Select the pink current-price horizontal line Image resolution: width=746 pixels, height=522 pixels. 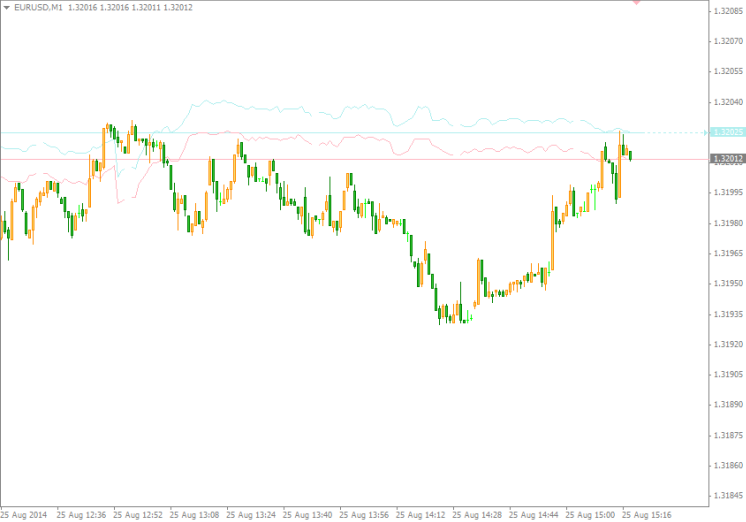(300, 159)
